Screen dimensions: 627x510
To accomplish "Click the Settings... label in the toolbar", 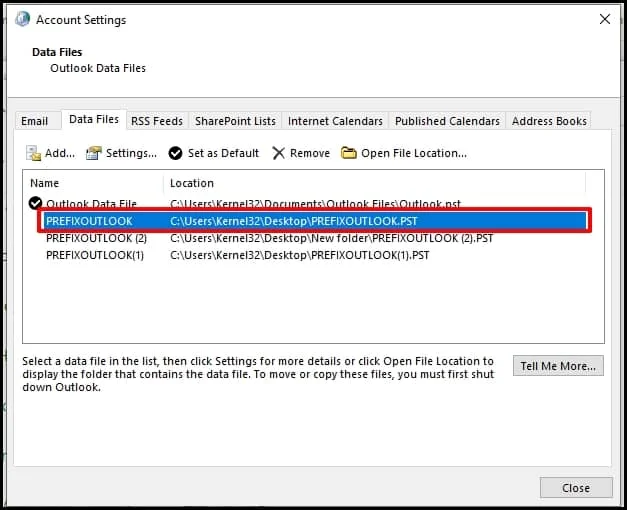I will [x=131, y=153].
